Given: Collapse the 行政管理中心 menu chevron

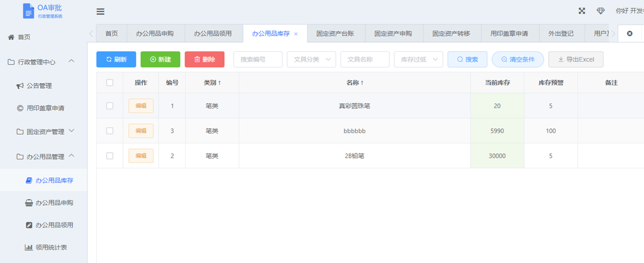Looking at the screenshot, I should pos(72,61).
